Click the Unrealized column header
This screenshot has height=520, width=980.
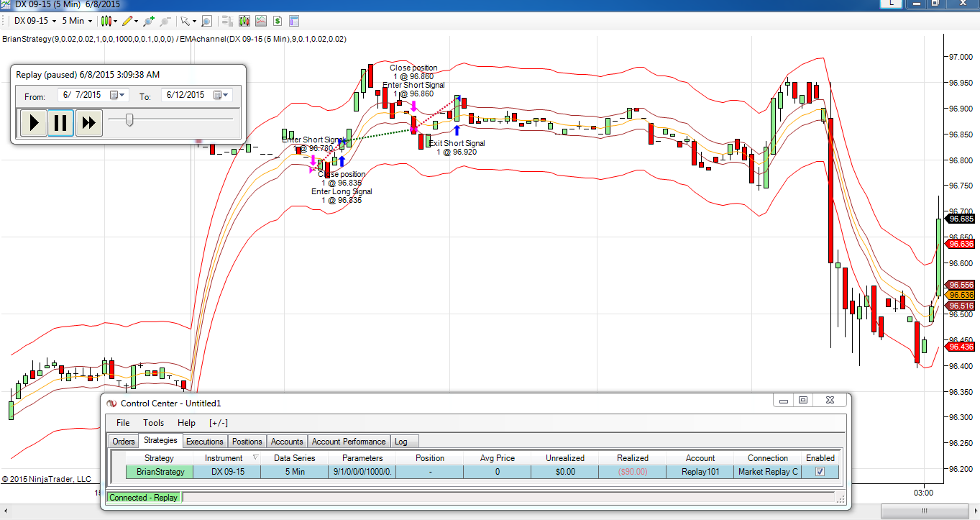point(565,458)
